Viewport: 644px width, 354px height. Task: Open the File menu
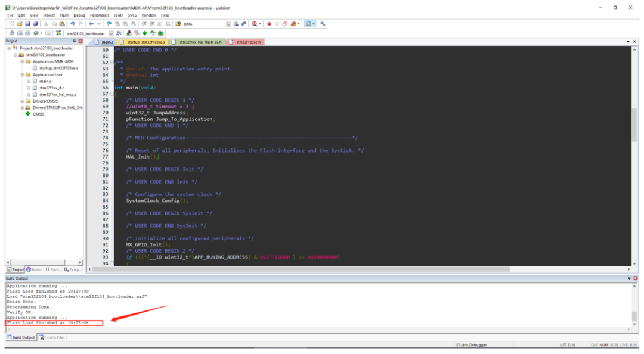point(10,15)
